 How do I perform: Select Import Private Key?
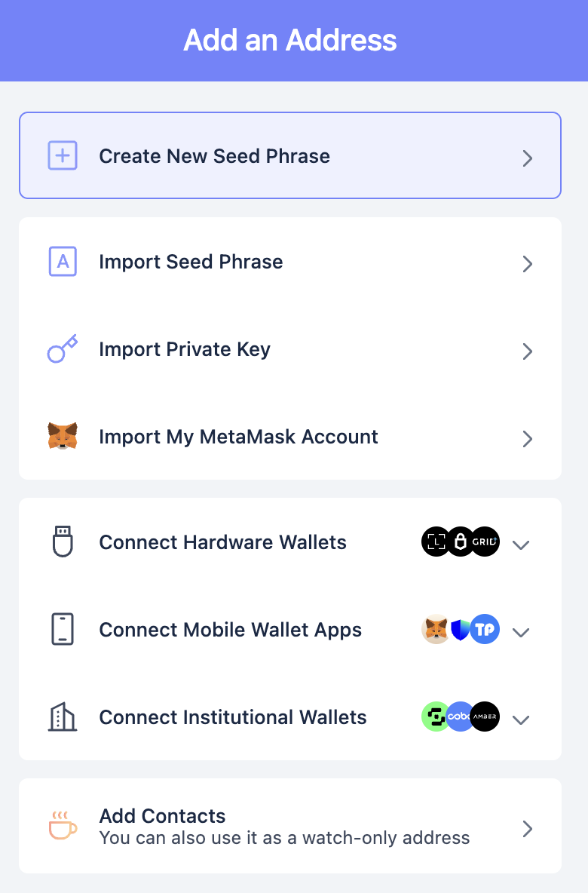(290, 348)
